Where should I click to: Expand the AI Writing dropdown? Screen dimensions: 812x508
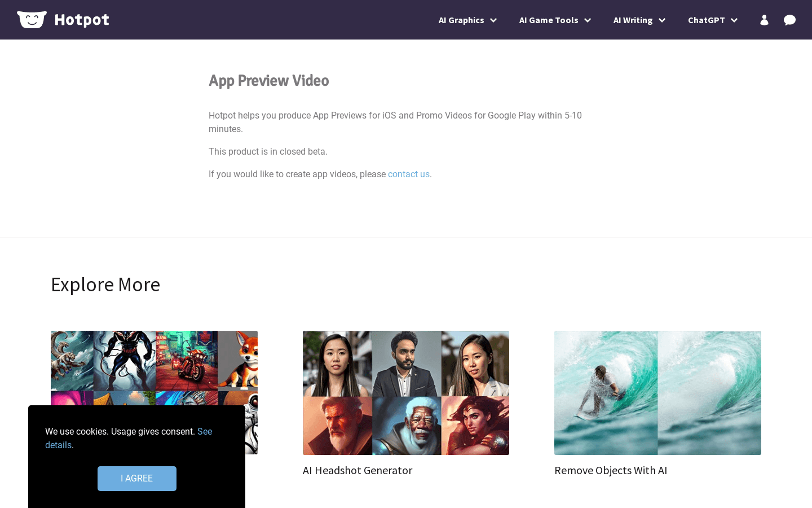click(x=633, y=20)
